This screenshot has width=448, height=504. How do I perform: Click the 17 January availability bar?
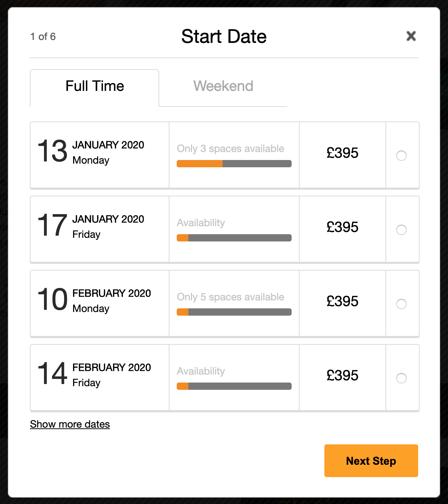(x=234, y=238)
